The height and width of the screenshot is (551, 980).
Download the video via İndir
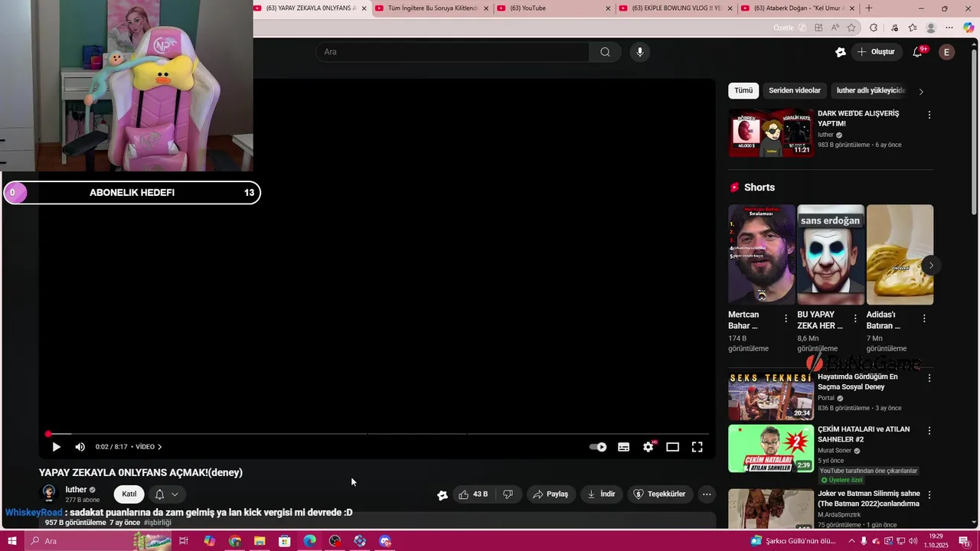601,494
